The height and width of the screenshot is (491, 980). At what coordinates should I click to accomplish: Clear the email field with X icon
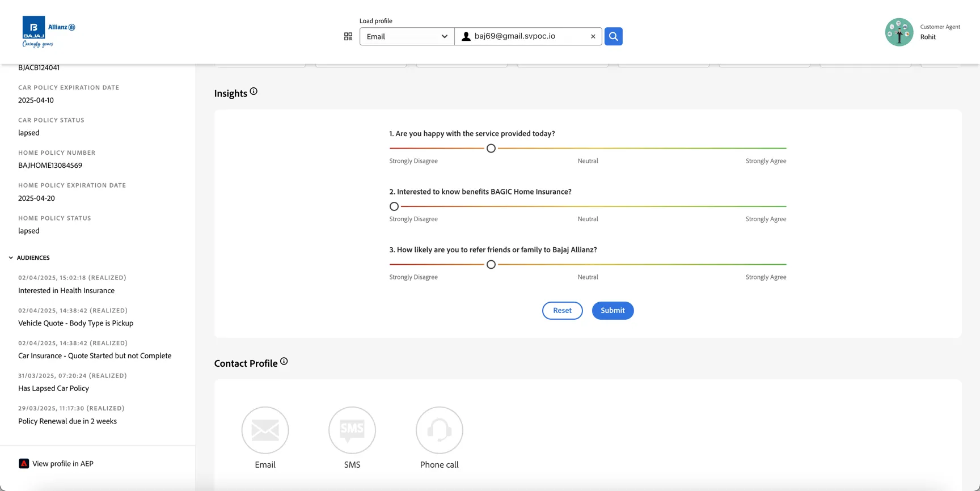(x=593, y=36)
